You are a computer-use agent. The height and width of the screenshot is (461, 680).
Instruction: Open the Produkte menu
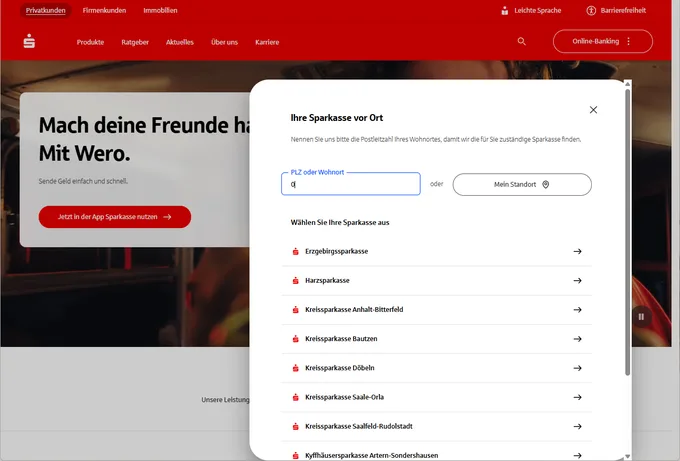[x=90, y=42]
